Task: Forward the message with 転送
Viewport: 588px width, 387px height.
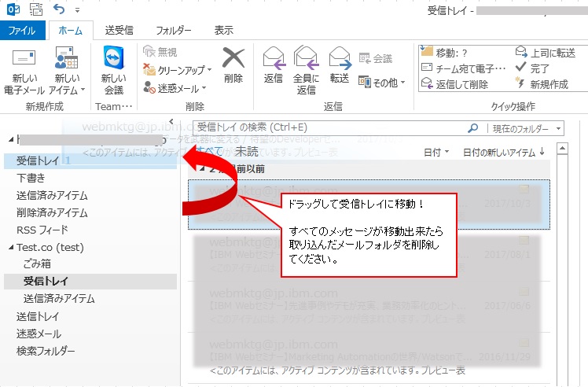Action: pos(340,65)
